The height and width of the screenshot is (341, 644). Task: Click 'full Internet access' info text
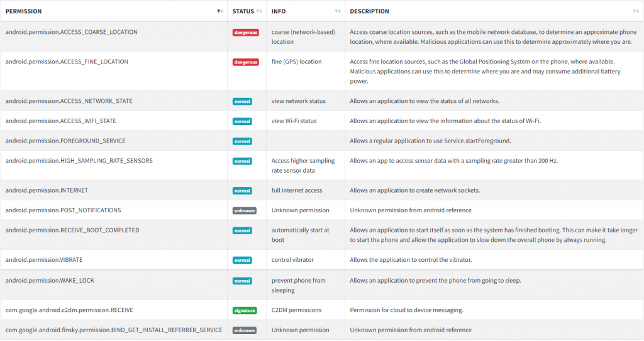pos(297,190)
